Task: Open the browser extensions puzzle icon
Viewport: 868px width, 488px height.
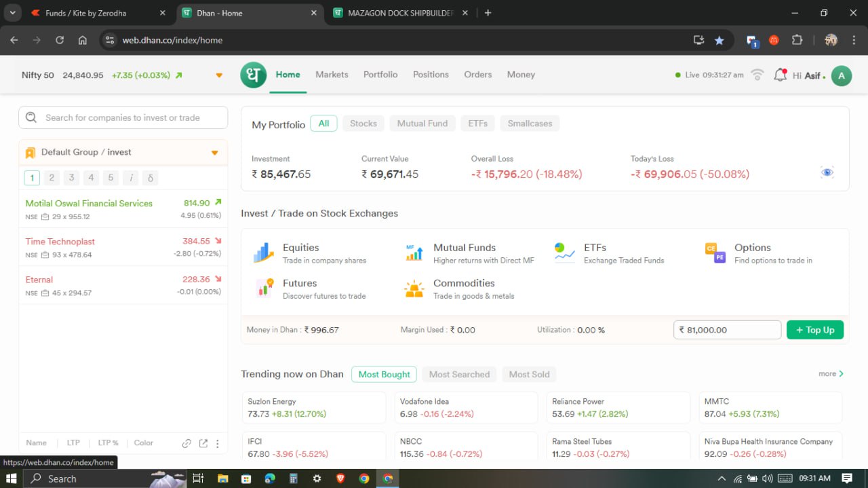Action: pos(797,40)
